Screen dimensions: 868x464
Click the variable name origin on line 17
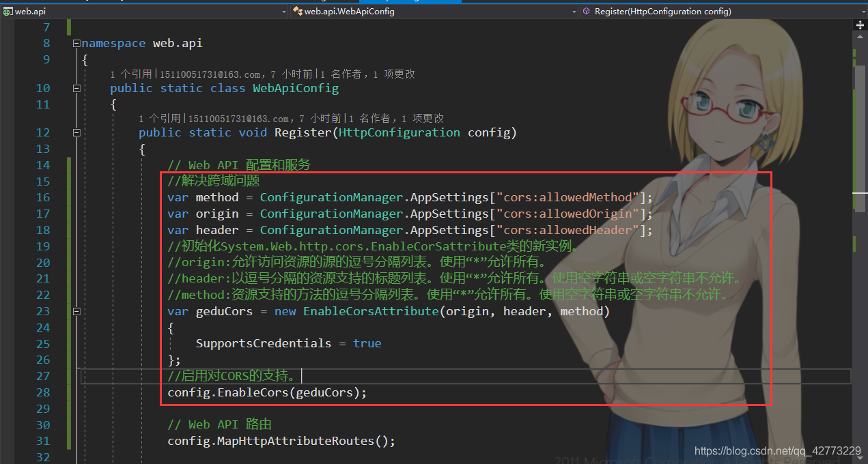217,214
